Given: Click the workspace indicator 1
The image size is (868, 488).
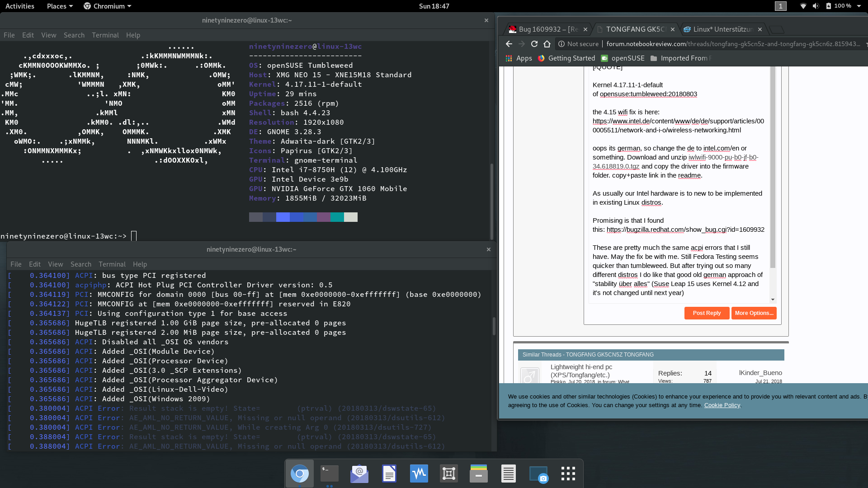Looking at the screenshot, I should (780, 6).
